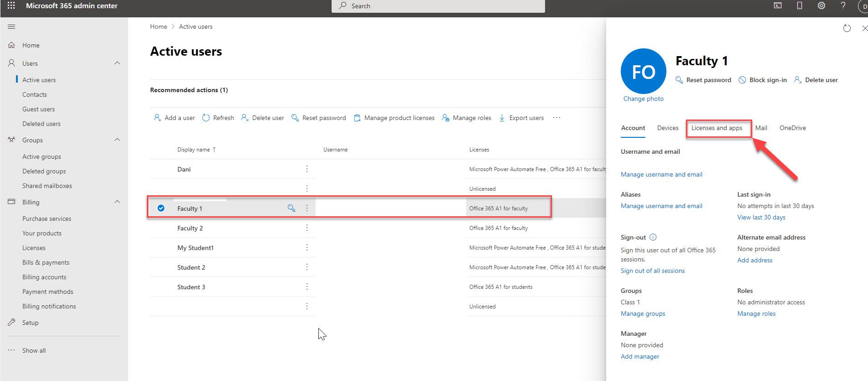
Task: Open more actions for Faculty 2 row
Action: click(307, 228)
